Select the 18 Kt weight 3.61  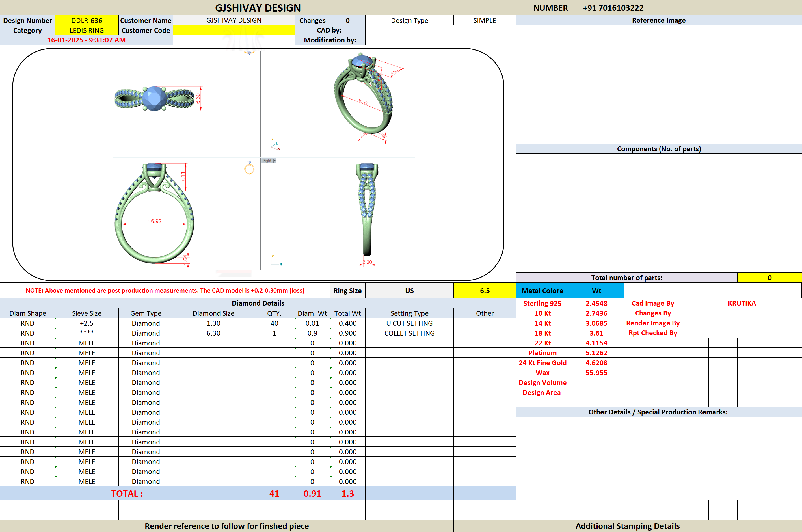596,333
